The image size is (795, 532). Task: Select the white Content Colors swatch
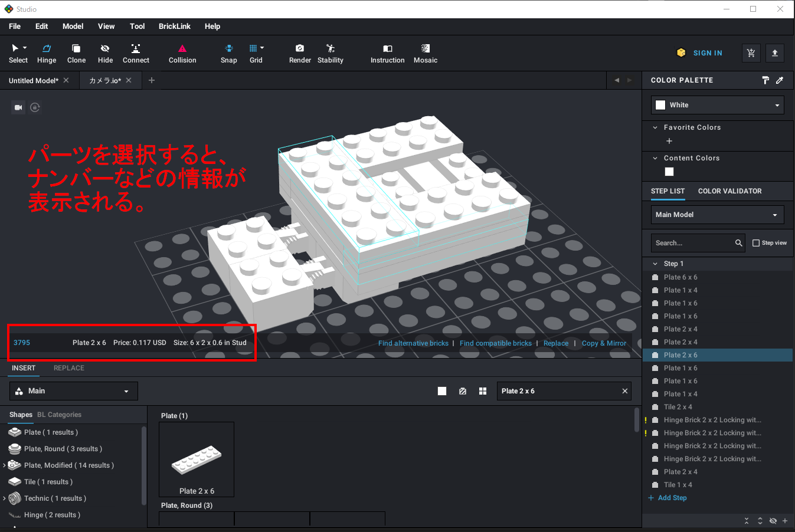(x=669, y=172)
